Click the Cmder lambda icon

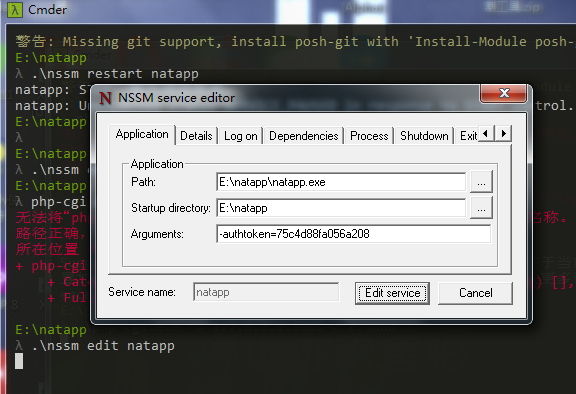[x=15, y=10]
